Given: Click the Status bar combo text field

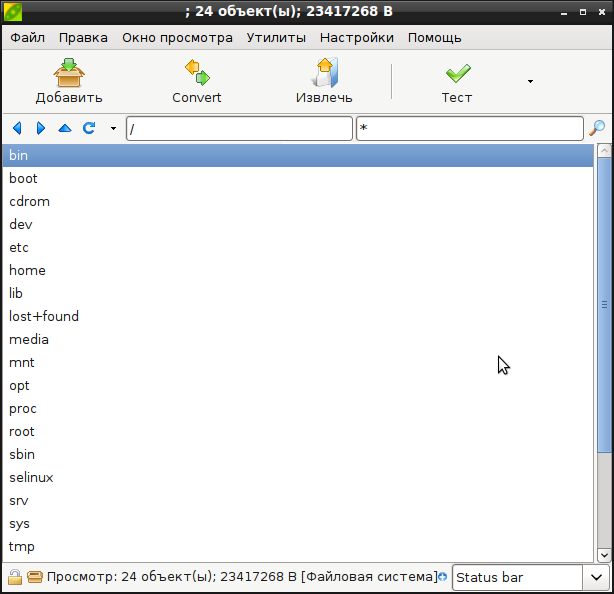Looking at the screenshot, I should point(517,577).
